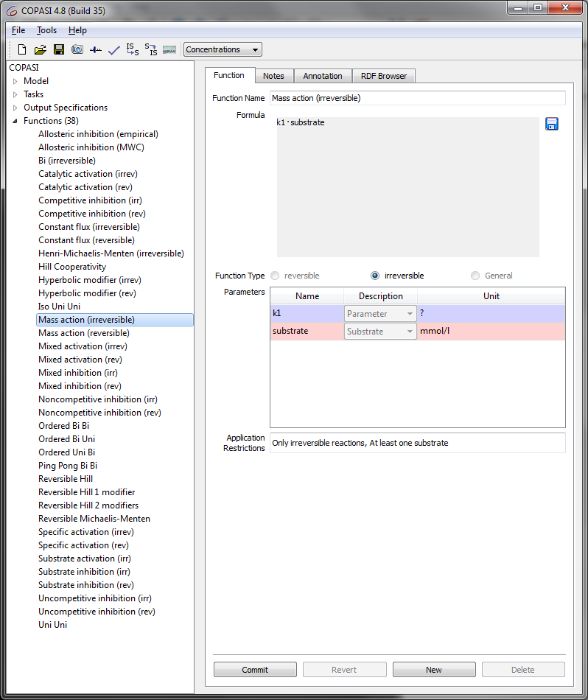Viewport: 588px width, 700px height.
Task: Click the camera capture toolbar icon
Action: (77, 50)
